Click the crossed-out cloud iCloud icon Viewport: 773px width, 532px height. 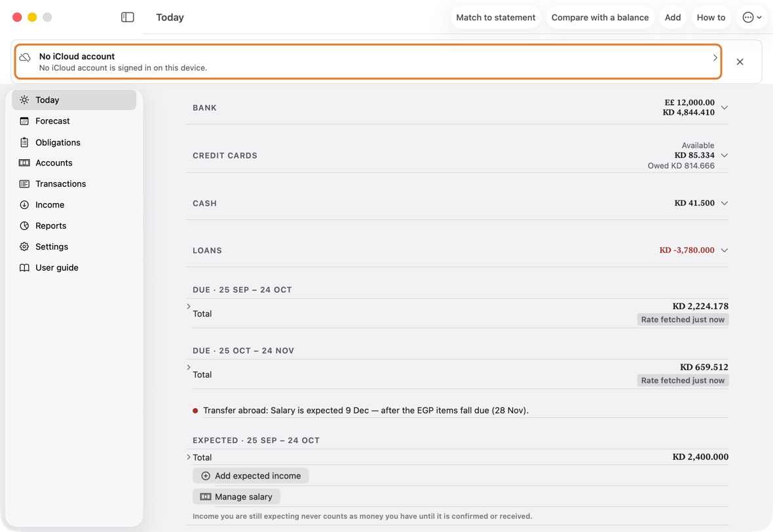coord(25,58)
